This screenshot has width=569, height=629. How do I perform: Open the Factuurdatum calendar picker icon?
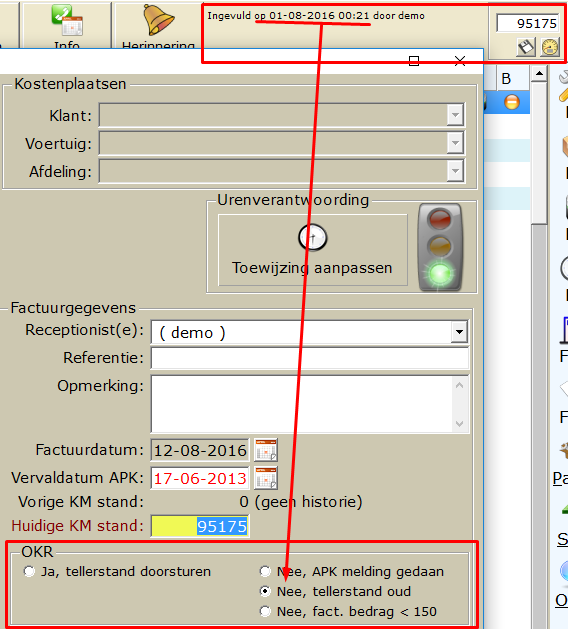click(266, 450)
